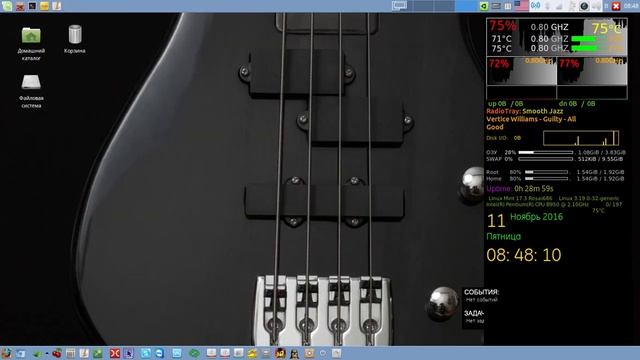Open the US flag keyboard layout indicator
The width and height of the screenshot is (640, 360).
click(x=521, y=6)
